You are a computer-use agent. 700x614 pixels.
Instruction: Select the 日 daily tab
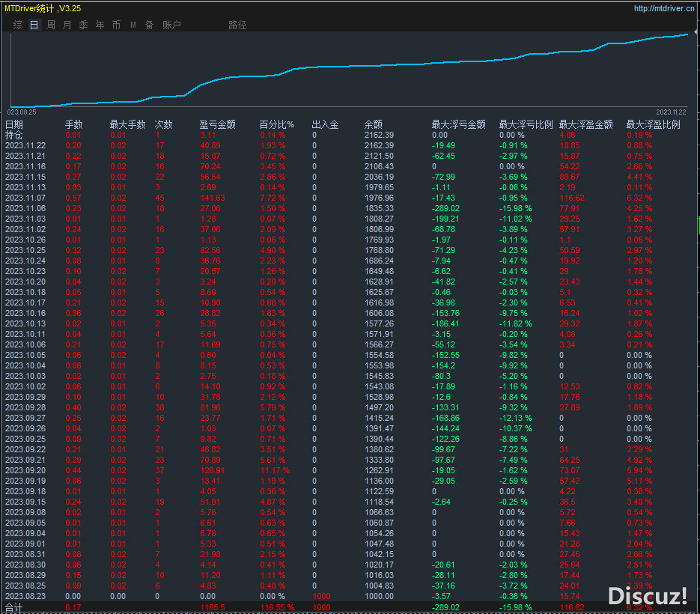34,25
